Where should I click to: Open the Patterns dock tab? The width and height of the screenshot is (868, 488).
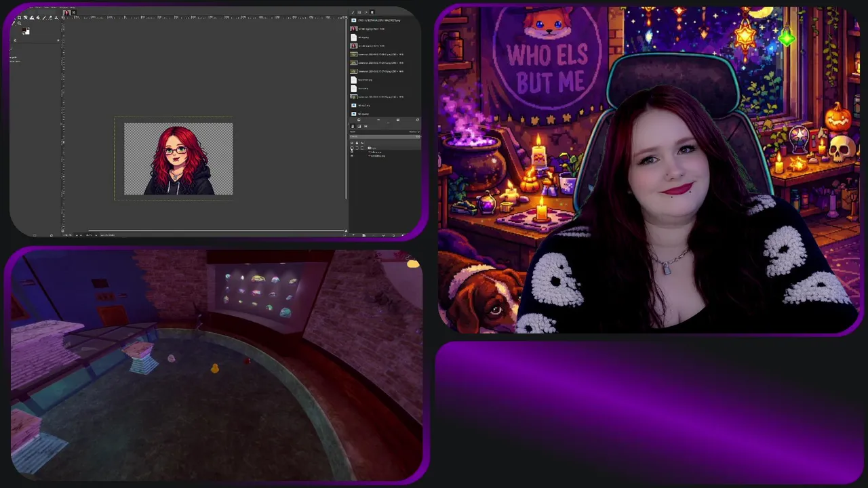point(359,12)
